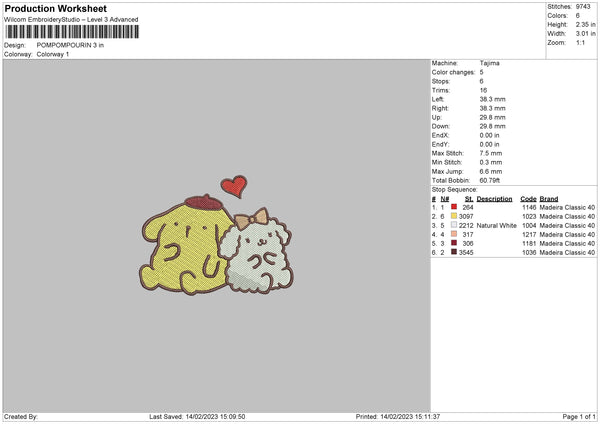Viewport: 600px width, 424px height.
Task: Click the Min Stitch value '0.3 mm'
Action: coord(491,163)
